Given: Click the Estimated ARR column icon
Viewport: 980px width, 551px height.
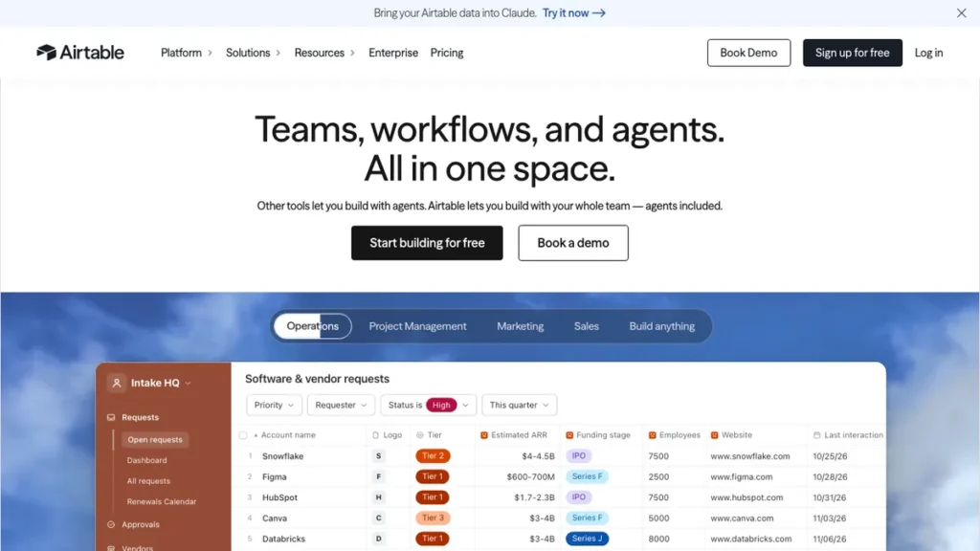Looking at the screenshot, I should pyautogui.click(x=483, y=435).
